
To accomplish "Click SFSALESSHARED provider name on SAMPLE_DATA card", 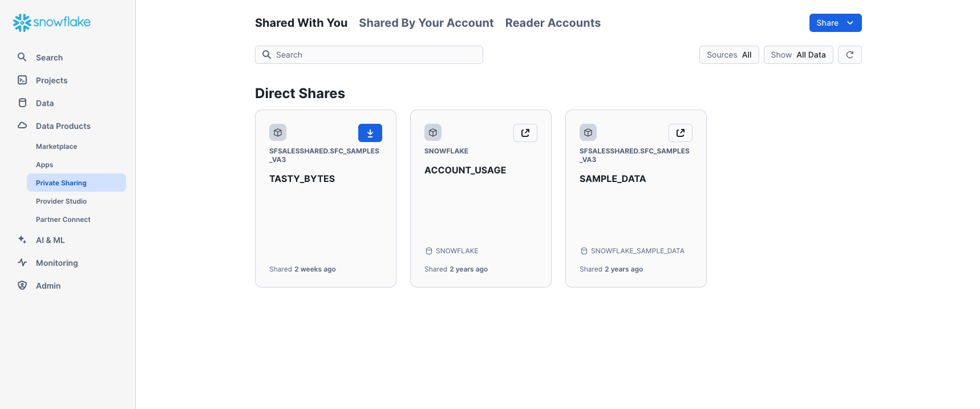I will pyautogui.click(x=634, y=155).
